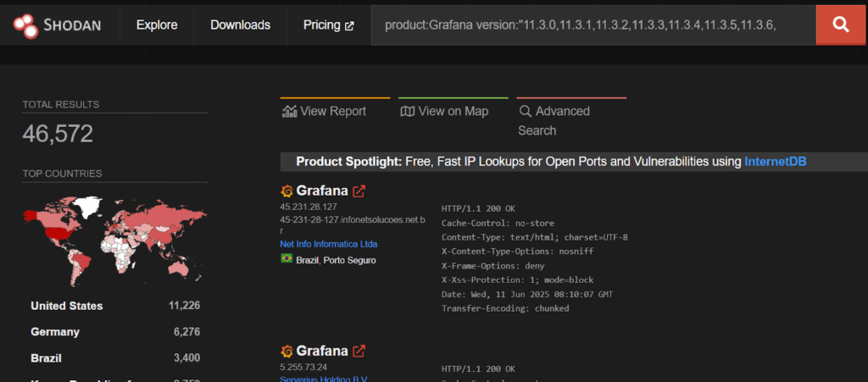868x382 pixels.
Task: Open external link icon beside second Grafana result
Action: pyautogui.click(x=359, y=351)
